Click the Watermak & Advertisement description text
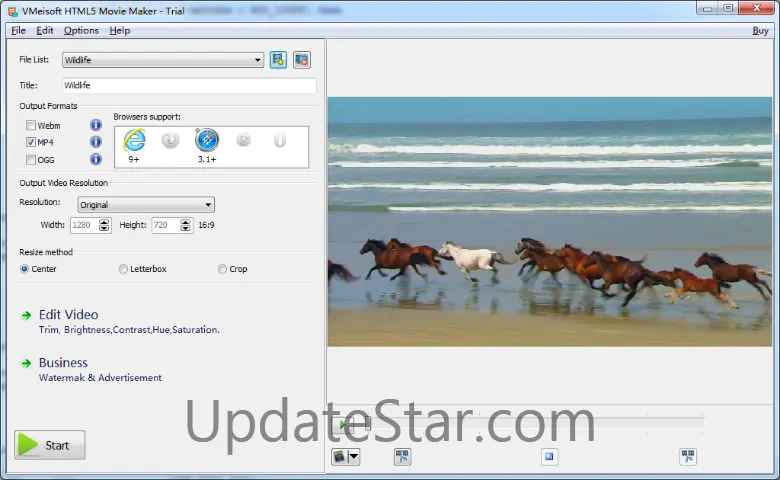The height and width of the screenshot is (480, 780). 100,378
